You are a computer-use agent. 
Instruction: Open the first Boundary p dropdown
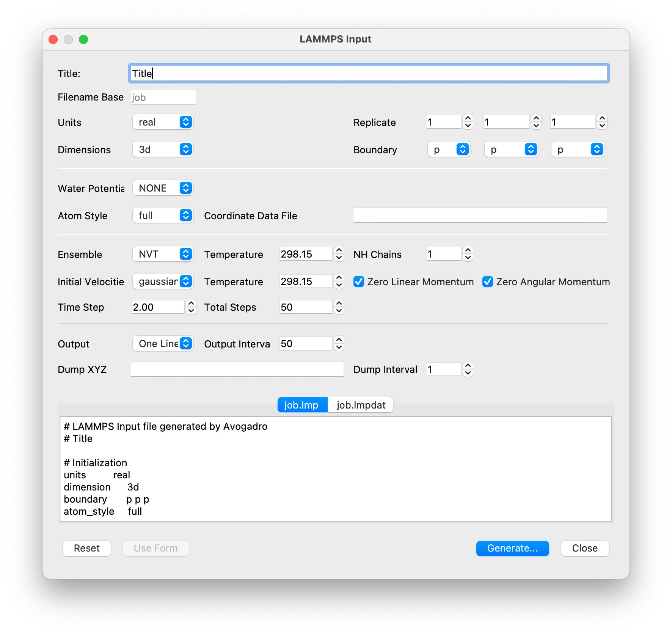(449, 149)
